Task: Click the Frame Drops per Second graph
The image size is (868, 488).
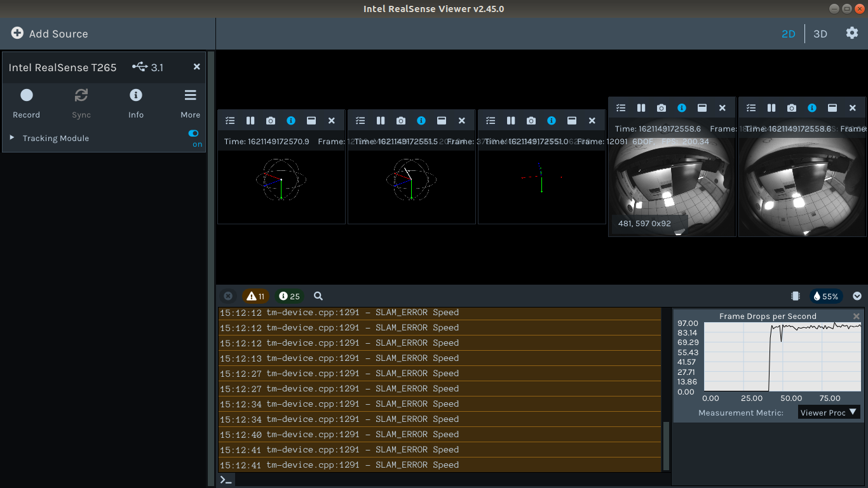Action: coord(783,357)
